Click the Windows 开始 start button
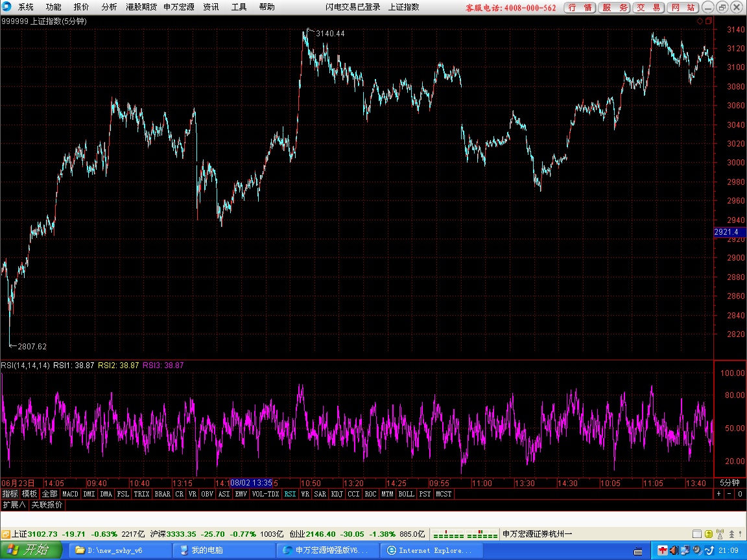 tap(31, 550)
